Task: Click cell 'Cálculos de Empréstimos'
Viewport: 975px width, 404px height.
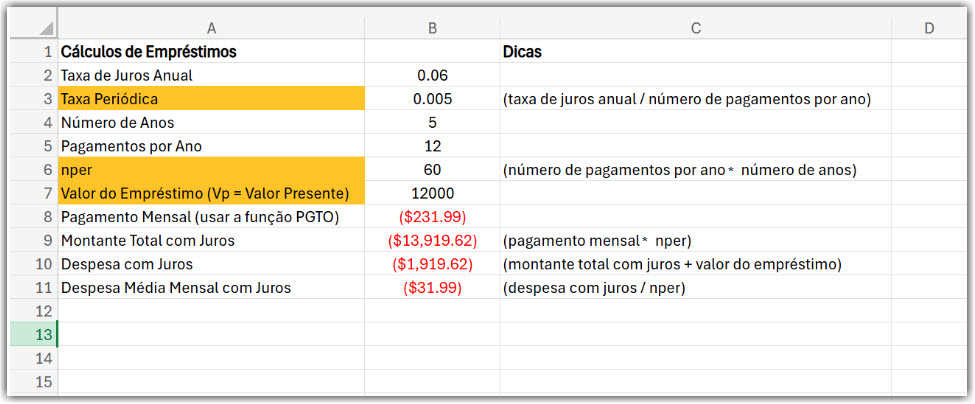Action: (x=211, y=52)
